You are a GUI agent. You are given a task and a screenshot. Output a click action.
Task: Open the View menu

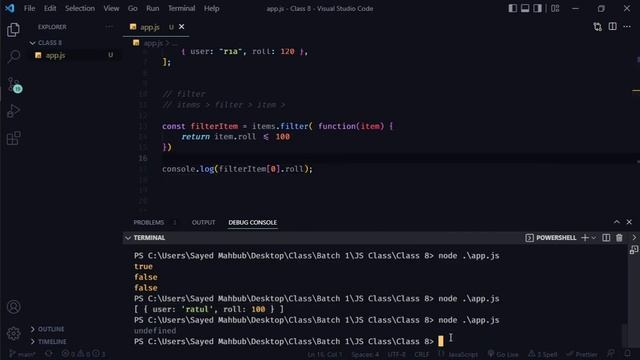pyautogui.click(x=111, y=8)
